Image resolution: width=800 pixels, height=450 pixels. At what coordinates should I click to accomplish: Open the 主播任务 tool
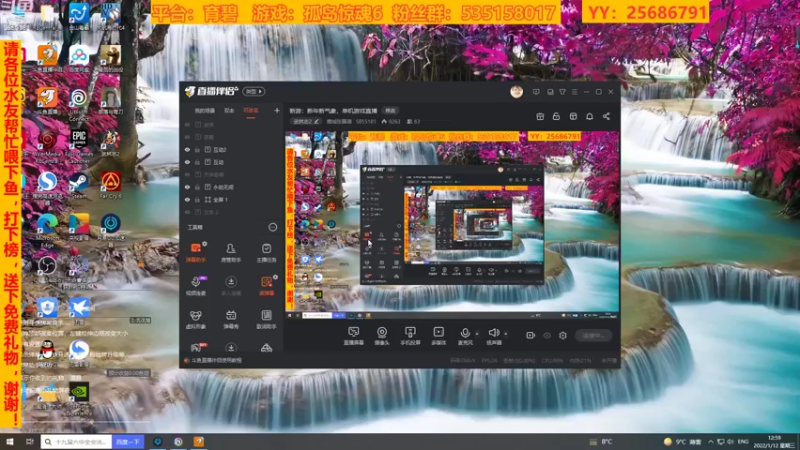266,252
